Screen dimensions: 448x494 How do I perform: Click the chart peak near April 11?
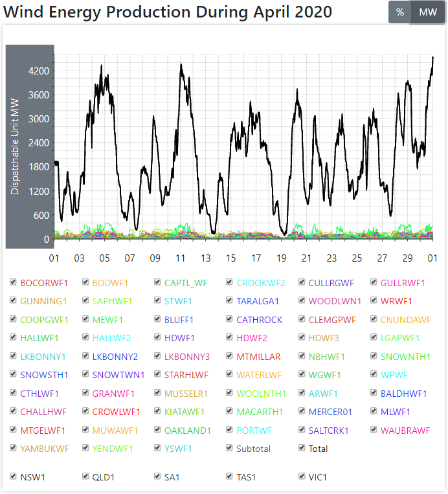point(181,65)
